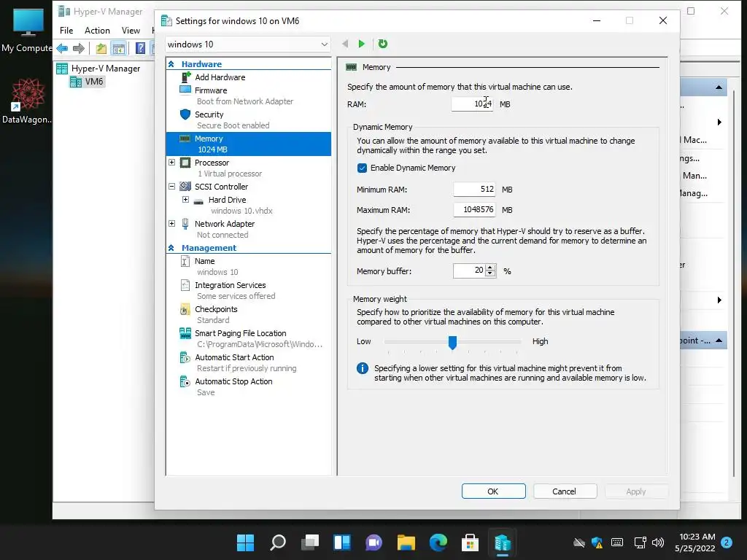Select the Memory settings item

(248, 144)
